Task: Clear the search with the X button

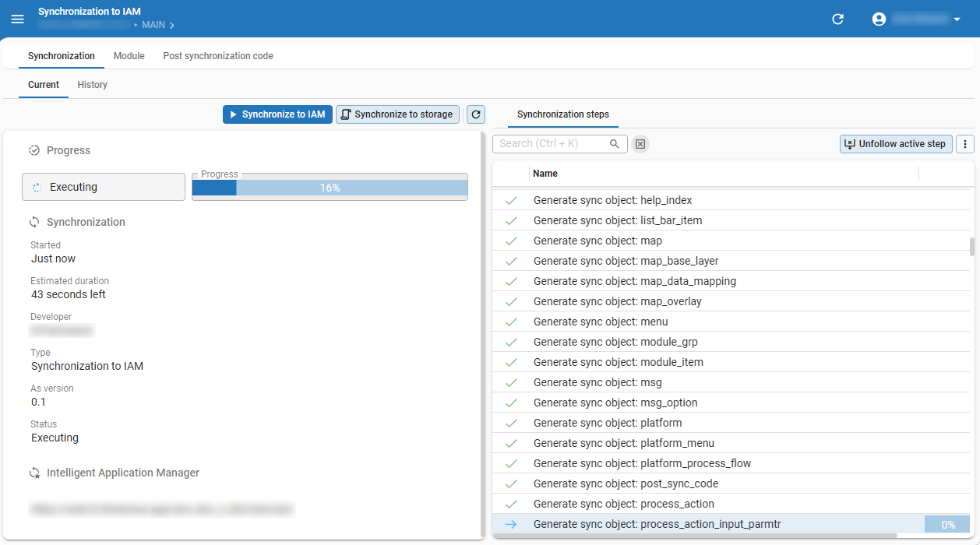Action: [640, 143]
